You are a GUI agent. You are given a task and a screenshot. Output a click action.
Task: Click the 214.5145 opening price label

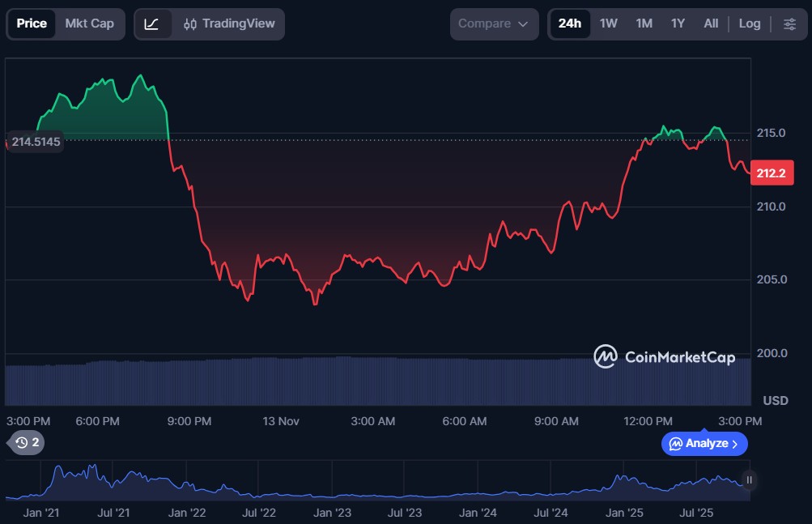point(36,142)
